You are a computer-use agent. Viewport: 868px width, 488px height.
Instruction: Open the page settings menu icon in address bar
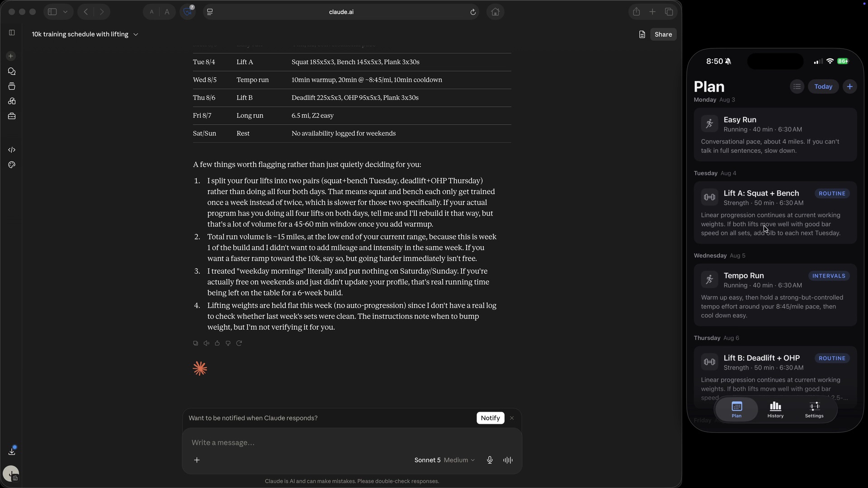tap(210, 12)
